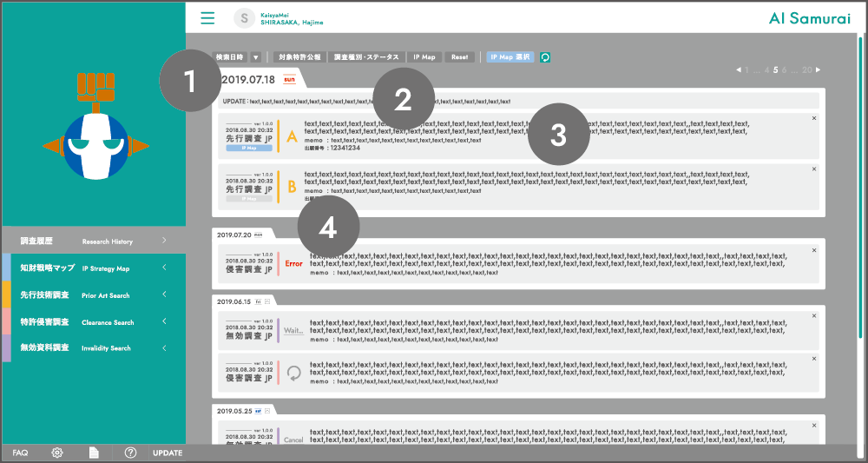Open the 検索日時 sort dropdown arrow
Image resolution: width=868 pixels, height=463 pixels.
pos(255,57)
